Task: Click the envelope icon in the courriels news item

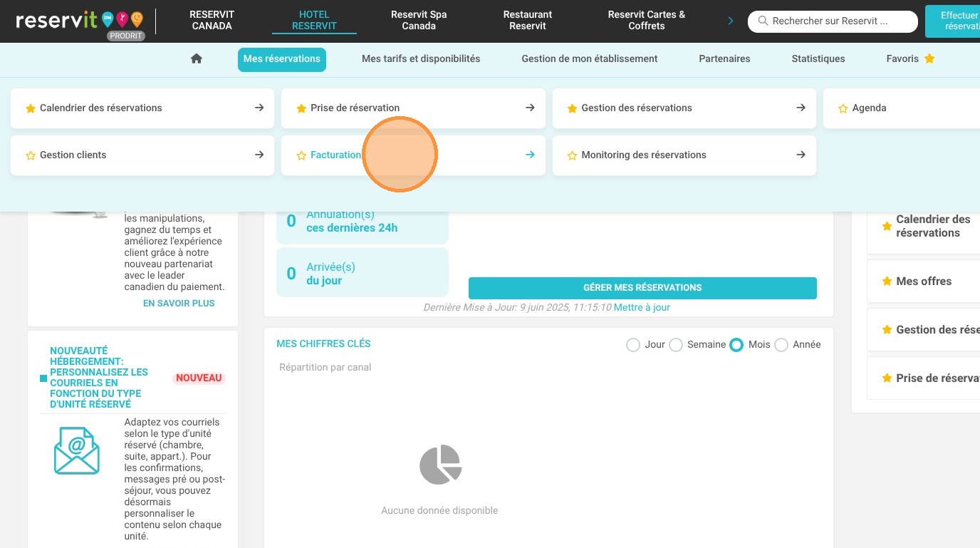Action: click(77, 451)
